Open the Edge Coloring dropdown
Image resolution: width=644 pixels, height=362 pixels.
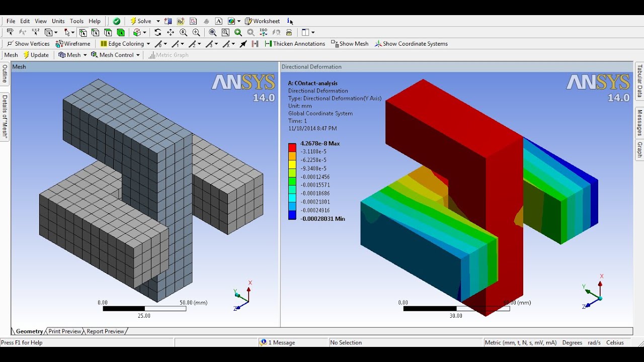(125, 44)
